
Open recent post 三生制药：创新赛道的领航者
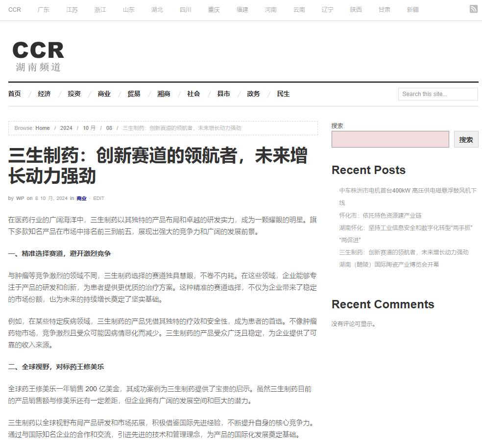[x=404, y=252]
